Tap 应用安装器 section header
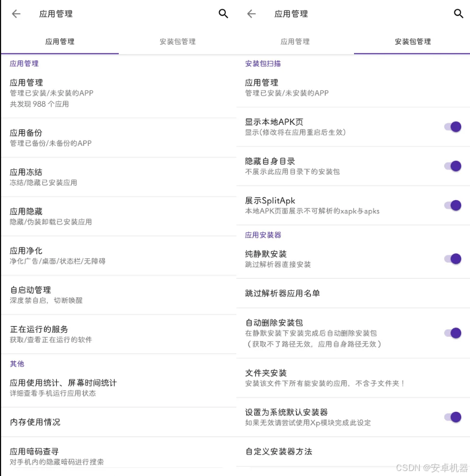This screenshot has height=476, width=470. coord(263,235)
